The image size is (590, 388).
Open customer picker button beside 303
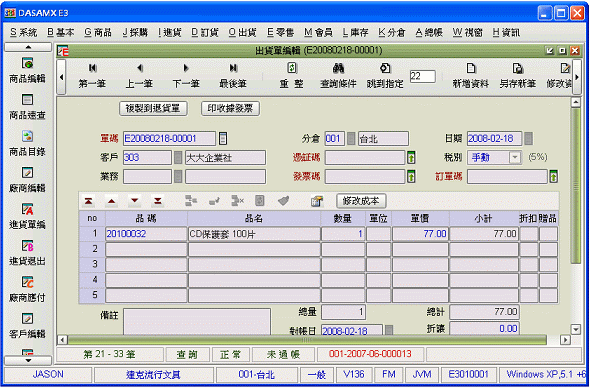click(x=178, y=157)
